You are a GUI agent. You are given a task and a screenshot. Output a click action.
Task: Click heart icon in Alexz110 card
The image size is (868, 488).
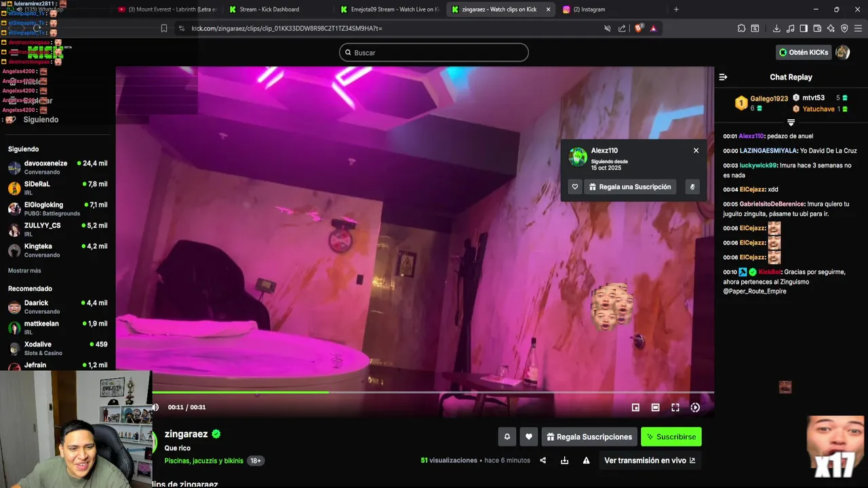tap(575, 187)
